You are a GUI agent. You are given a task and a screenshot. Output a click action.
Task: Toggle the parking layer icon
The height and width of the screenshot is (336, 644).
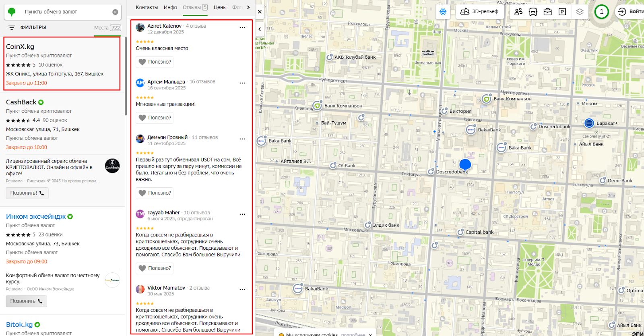click(562, 12)
